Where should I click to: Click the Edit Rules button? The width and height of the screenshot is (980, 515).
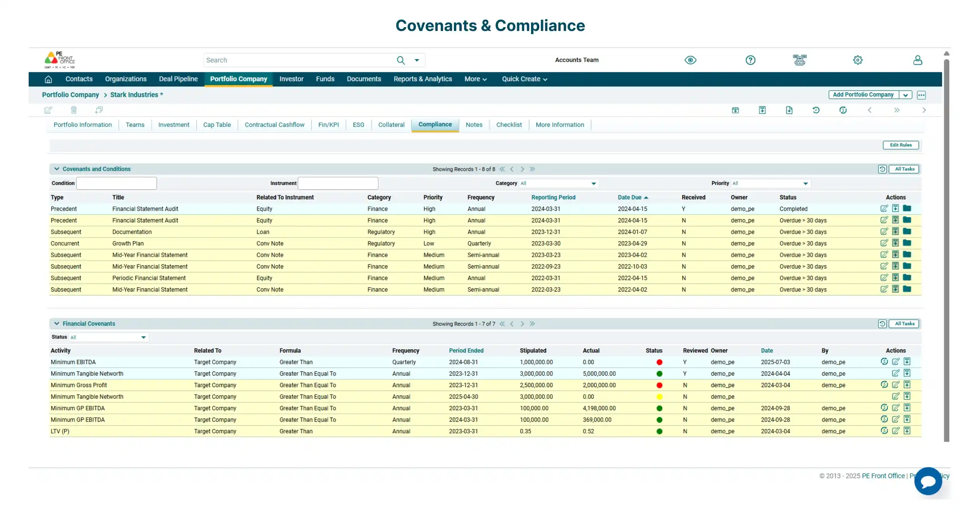[901, 145]
